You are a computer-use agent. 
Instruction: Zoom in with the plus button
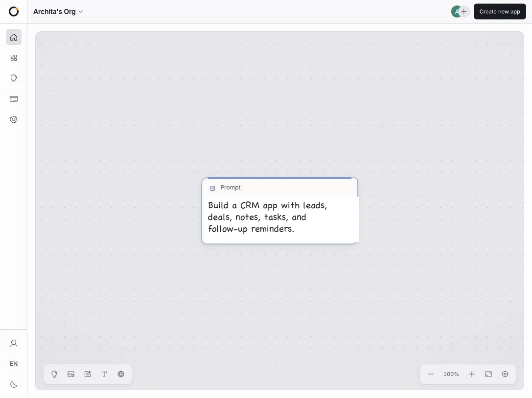472,374
